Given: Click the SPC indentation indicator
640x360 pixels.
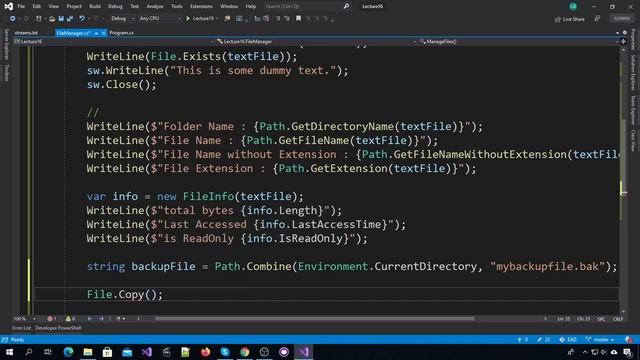Looking at the screenshot, I should tap(601, 319).
